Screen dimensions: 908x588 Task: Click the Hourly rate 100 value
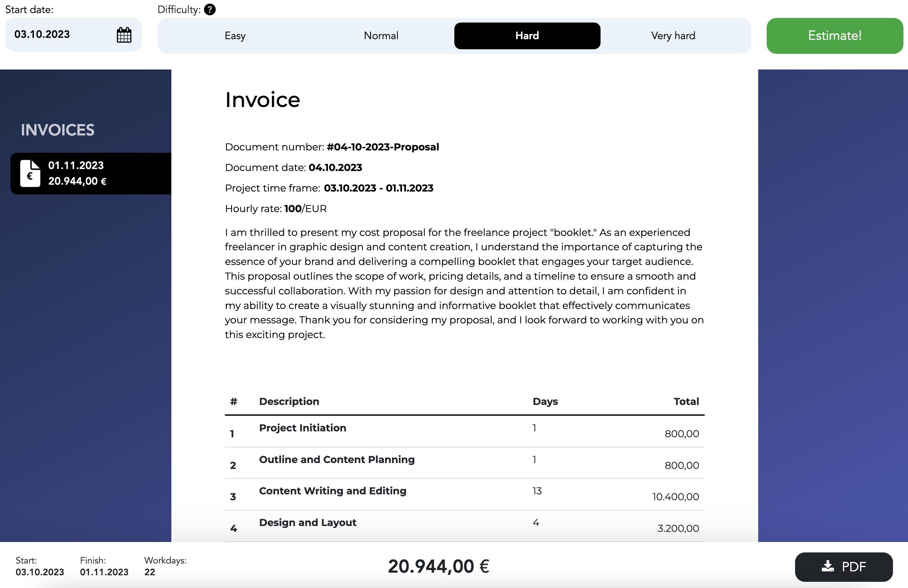pyautogui.click(x=293, y=209)
